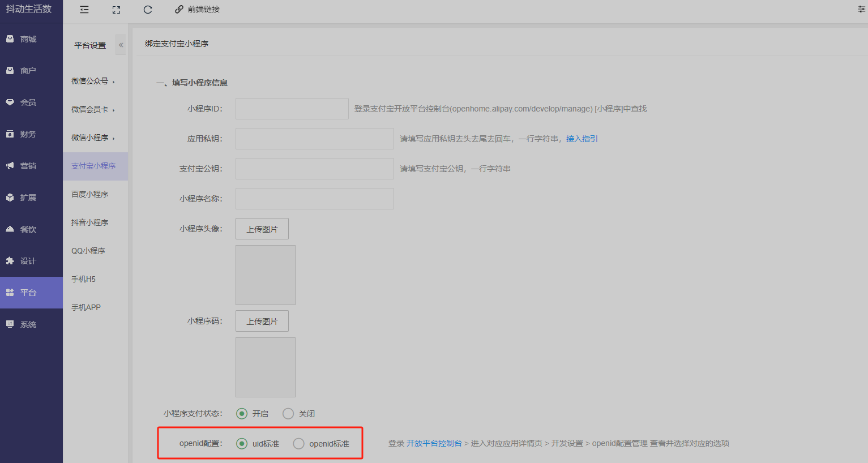Click 上传图片 button for 小程序头像
Viewport: 868px width, 463px height.
(x=262, y=229)
